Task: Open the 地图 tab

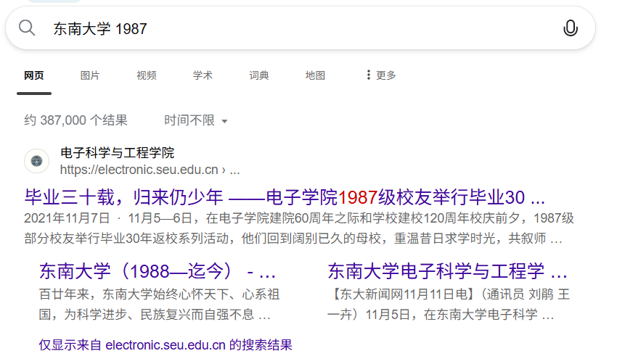Action: (x=315, y=75)
